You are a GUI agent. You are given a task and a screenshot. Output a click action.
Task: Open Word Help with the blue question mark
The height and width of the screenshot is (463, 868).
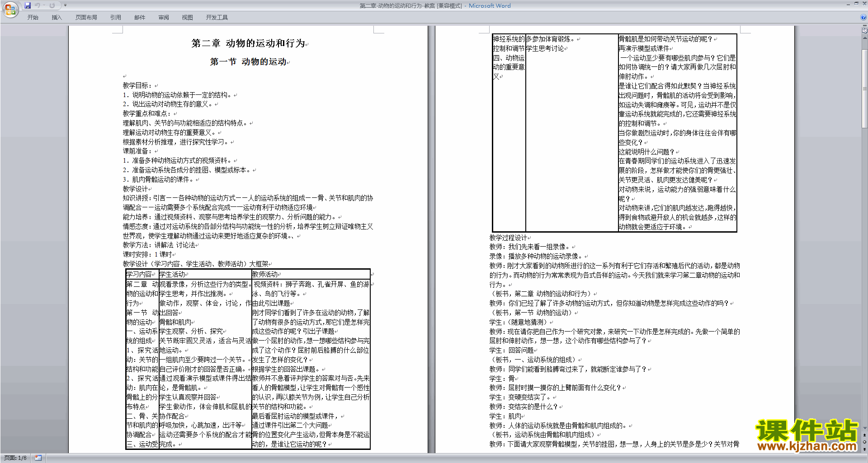coord(863,18)
